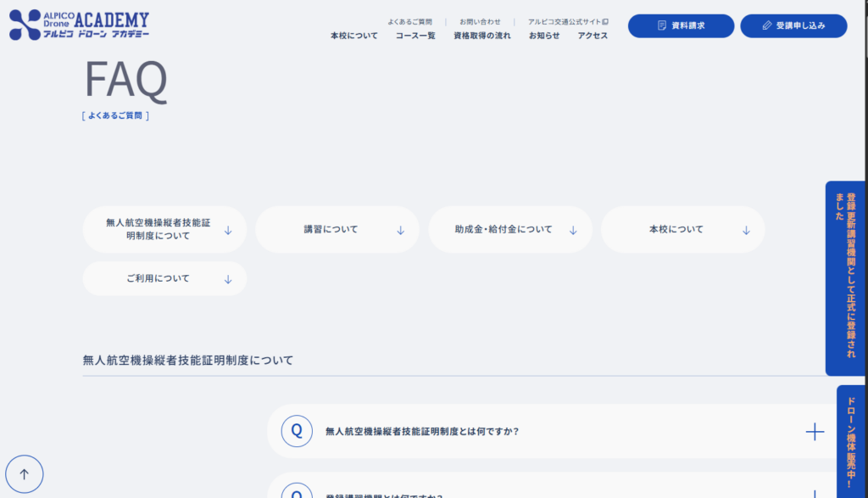This screenshot has height=498, width=868.
Task: Click the down arrow in 助成金・給付金について
Action: pos(573,230)
